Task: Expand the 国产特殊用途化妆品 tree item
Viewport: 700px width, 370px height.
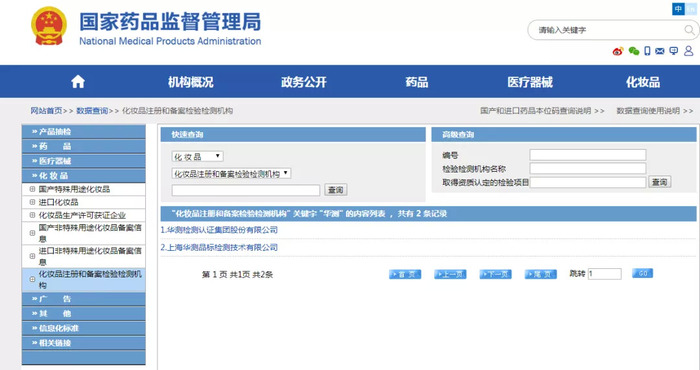Action: [32, 189]
